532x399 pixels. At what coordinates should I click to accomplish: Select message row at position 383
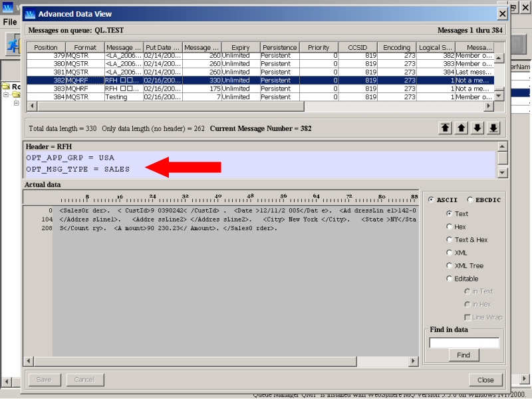point(260,88)
